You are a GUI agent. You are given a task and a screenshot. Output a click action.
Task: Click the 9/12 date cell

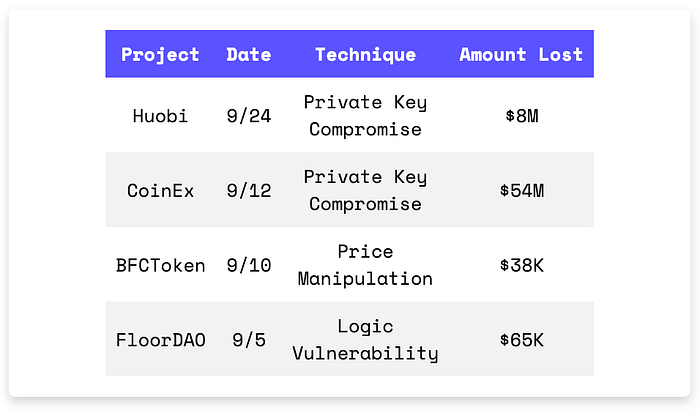pos(249,191)
